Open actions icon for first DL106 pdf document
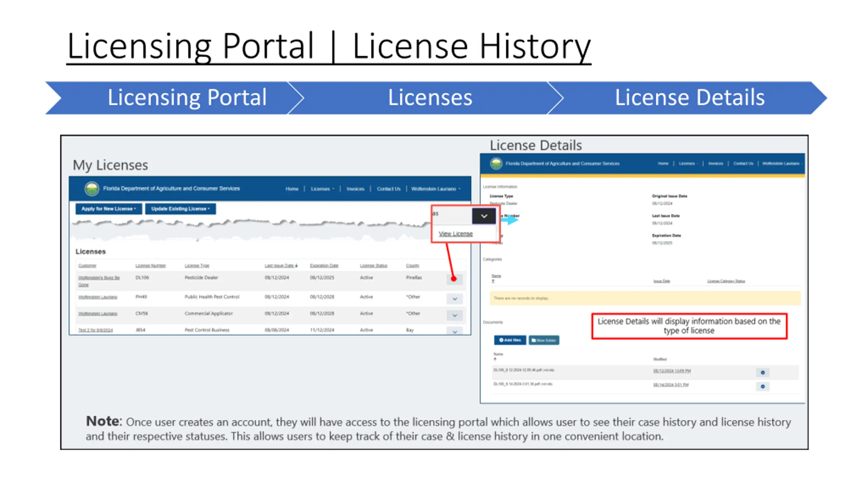The image size is (868, 488). (763, 372)
